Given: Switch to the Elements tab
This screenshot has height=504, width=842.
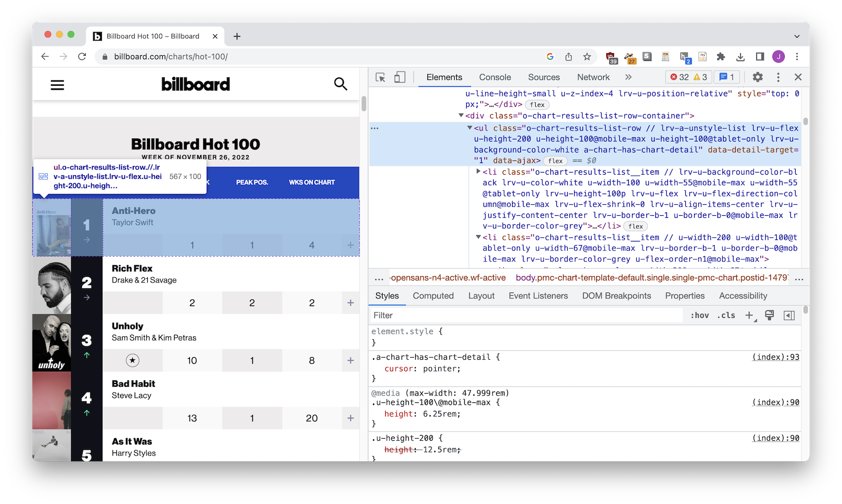Looking at the screenshot, I should (444, 77).
